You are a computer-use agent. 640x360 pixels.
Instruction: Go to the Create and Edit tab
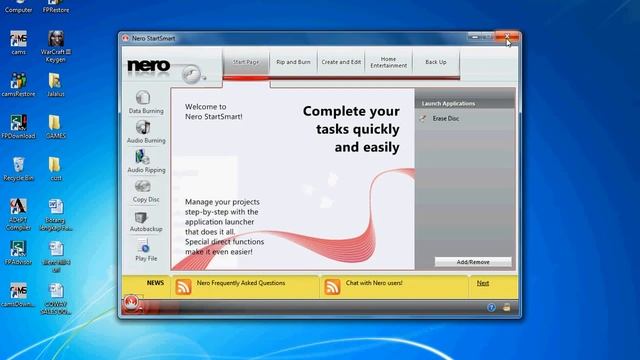(341, 62)
